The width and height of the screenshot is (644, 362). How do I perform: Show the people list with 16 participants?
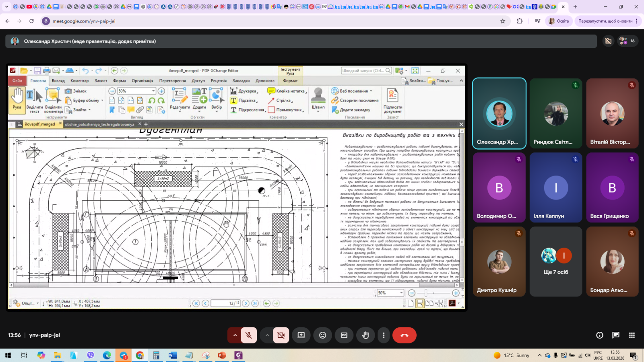pyautogui.click(x=627, y=41)
